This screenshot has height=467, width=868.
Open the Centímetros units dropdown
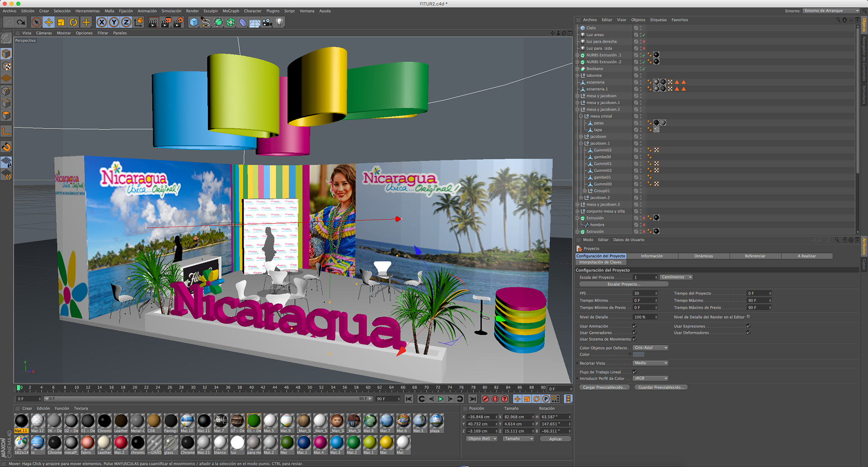point(676,277)
